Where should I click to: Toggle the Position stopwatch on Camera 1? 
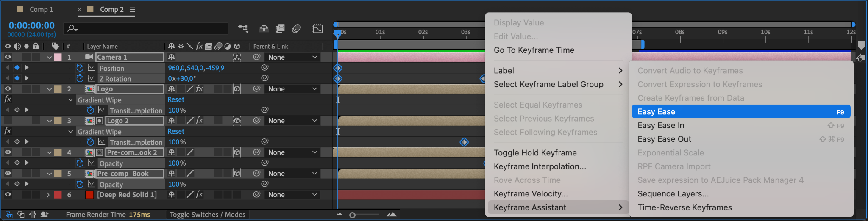[x=80, y=68]
